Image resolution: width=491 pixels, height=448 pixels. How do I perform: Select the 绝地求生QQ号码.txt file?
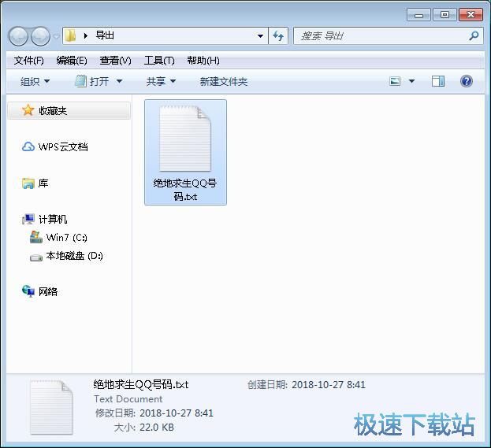pyautogui.click(x=185, y=153)
